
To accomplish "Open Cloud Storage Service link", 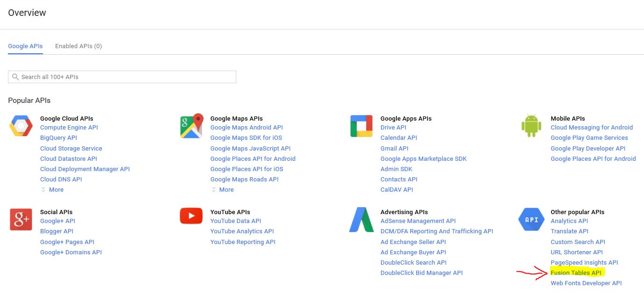I will tap(71, 149).
